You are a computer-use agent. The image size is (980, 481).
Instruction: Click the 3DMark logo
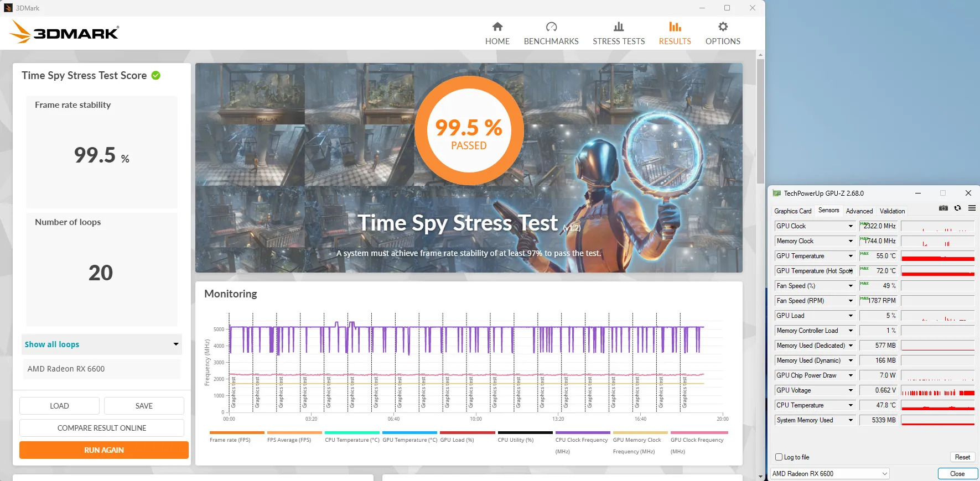[64, 32]
